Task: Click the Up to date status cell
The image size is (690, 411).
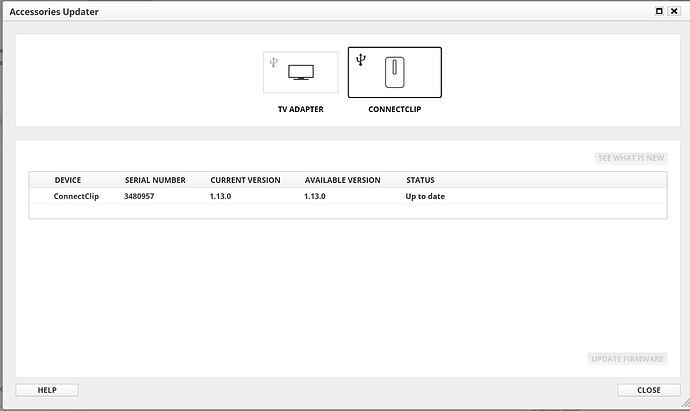Action: click(425, 196)
